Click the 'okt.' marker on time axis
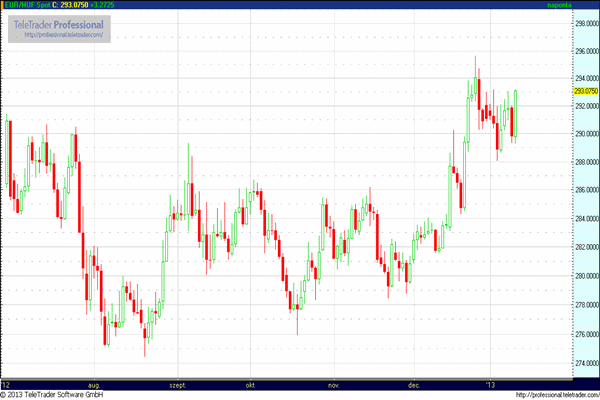Viewport: 600px width, 400px height. tap(249, 383)
